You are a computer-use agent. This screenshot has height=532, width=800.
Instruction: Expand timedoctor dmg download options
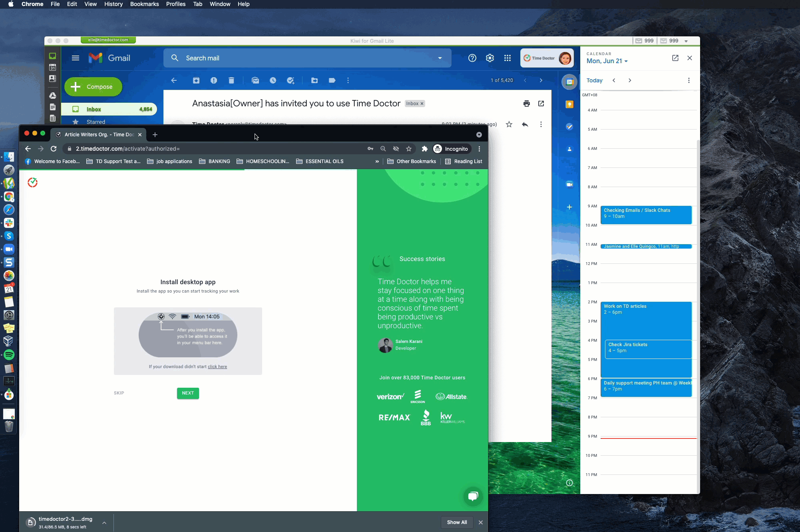(104, 522)
